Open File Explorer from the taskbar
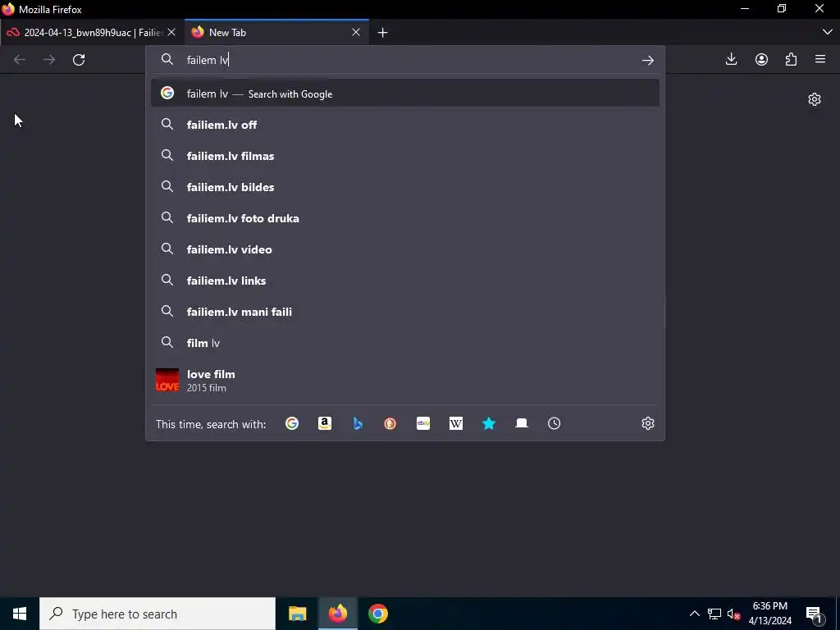This screenshot has height=630, width=840. (297, 614)
